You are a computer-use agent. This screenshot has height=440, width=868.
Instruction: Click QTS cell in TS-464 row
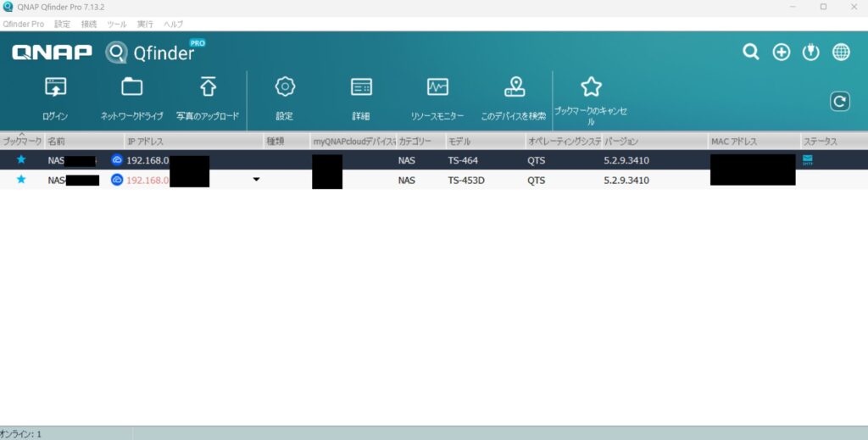click(x=536, y=160)
